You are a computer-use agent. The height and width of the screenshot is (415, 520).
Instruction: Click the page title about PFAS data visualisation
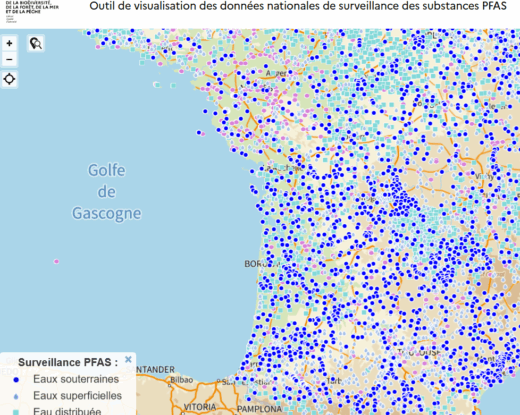[x=298, y=6]
